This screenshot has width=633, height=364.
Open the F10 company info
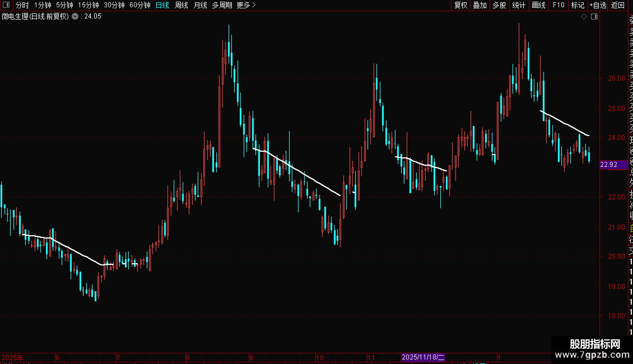pos(558,5)
